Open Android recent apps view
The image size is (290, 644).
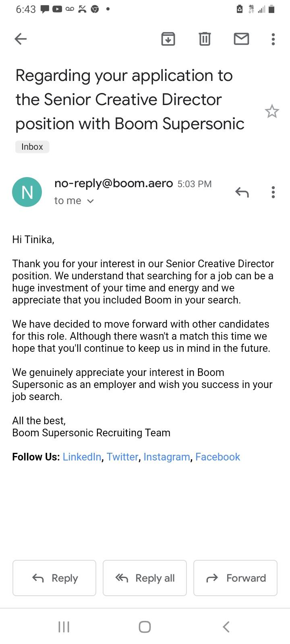point(64,627)
